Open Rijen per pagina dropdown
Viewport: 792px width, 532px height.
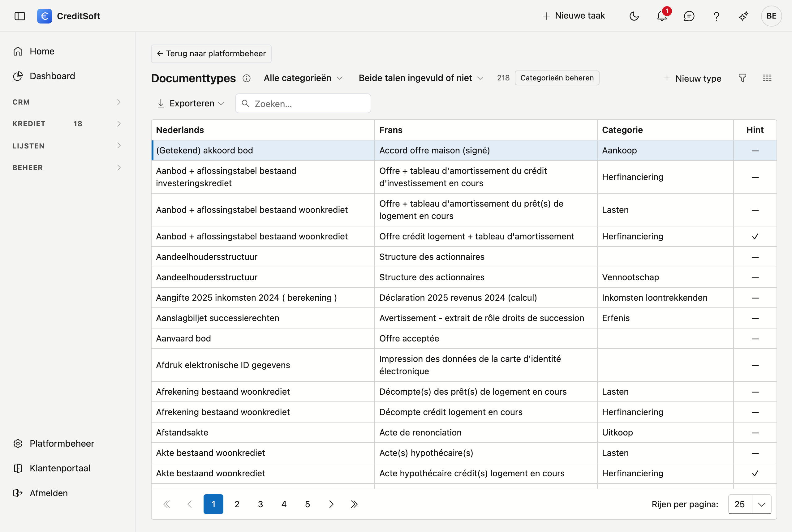[x=750, y=504]
